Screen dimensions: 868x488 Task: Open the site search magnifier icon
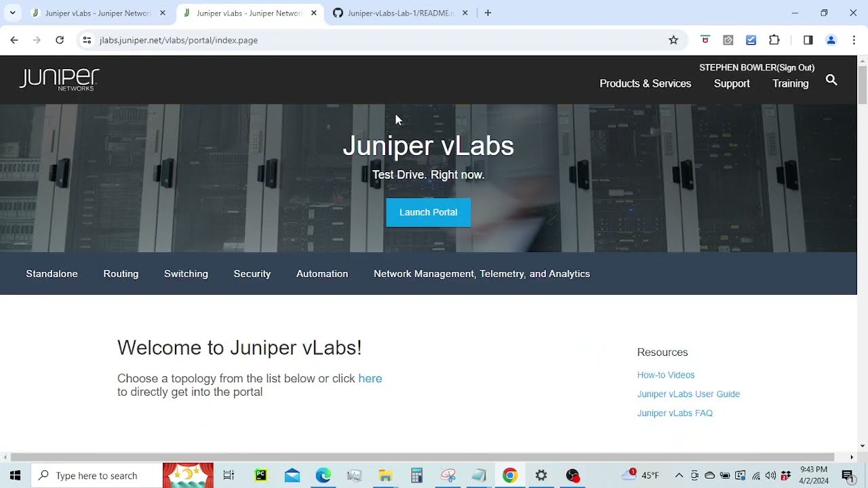pos(831,81)
